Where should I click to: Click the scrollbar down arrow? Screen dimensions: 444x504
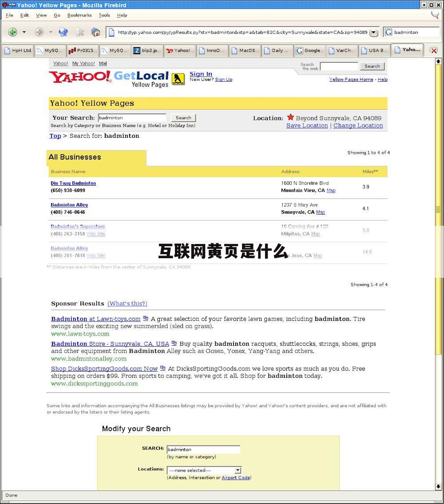438,487
